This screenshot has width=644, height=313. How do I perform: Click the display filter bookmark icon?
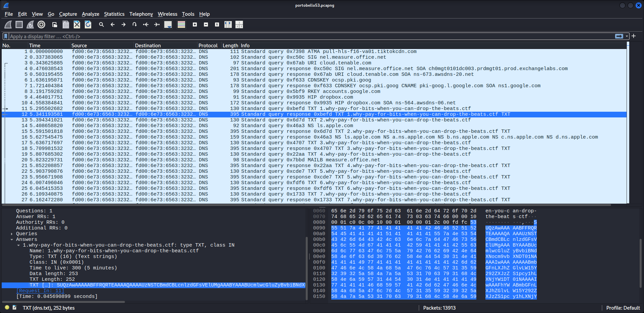click(x=6, y=36)
